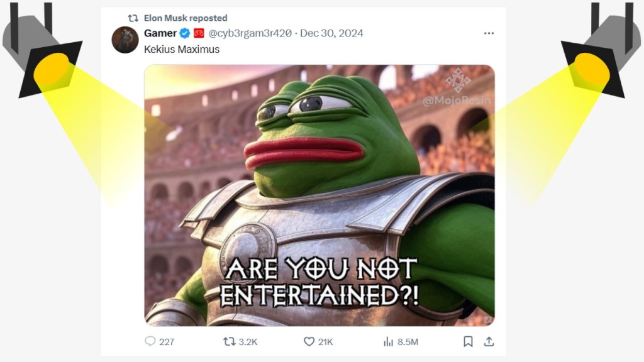The width and height of the screenshot is (644, 362).
Task: Click the red badge beside Gamer name
Action: pos(199,33)
